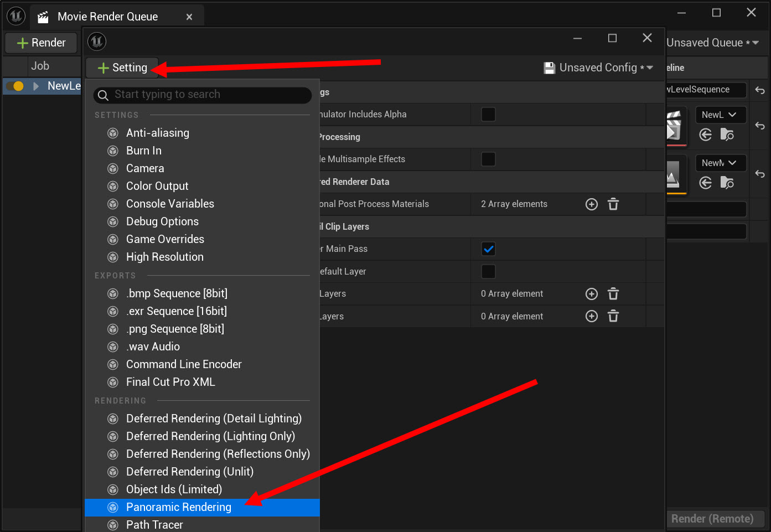Screen dimensions: 771x532
Task: Empty the bottom 0 Array element row
Action: coord(613,316)
